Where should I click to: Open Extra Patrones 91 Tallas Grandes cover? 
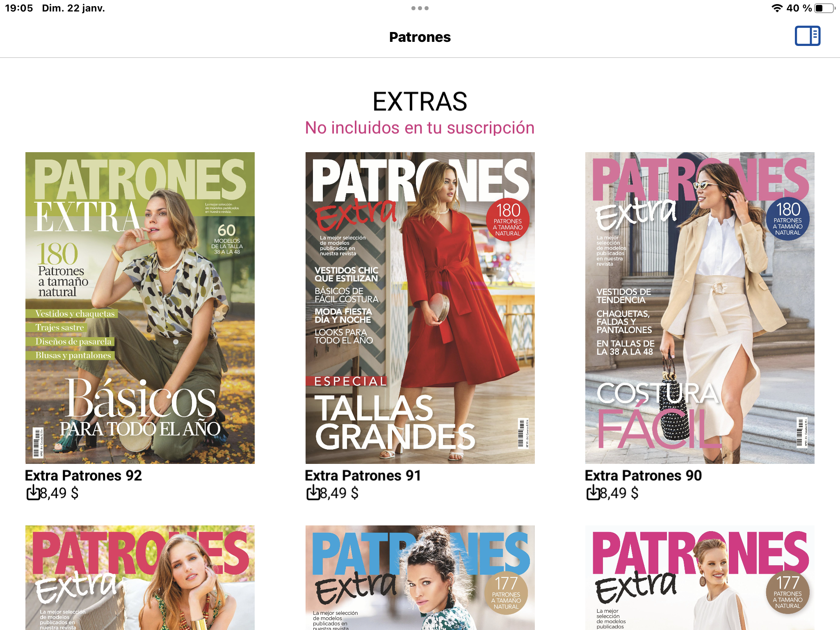pos(420,308)
